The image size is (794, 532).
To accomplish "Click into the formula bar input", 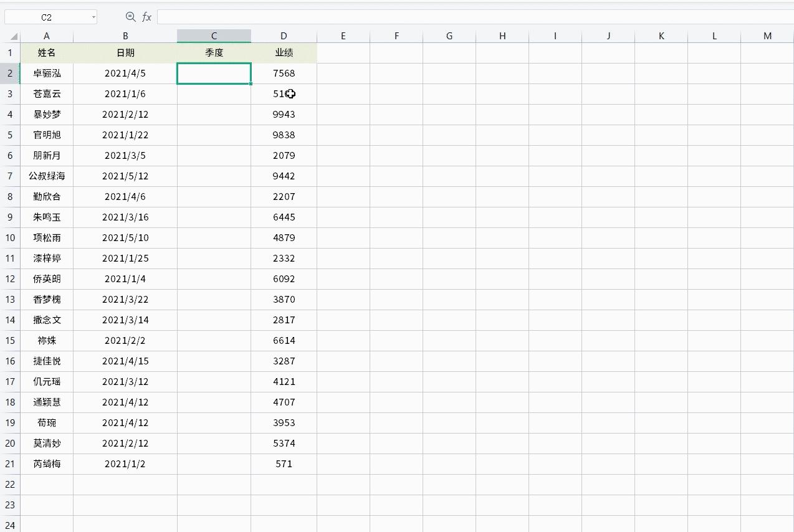I will (475, 17).
